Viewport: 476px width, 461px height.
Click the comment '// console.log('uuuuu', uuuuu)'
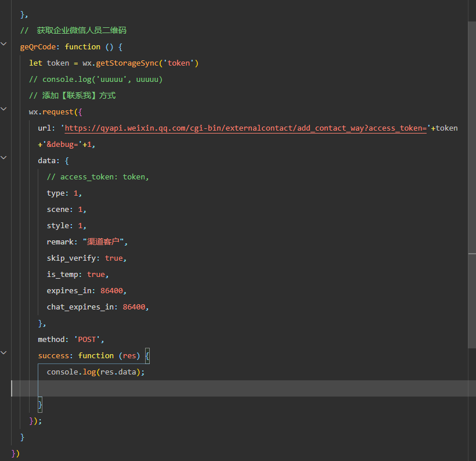click(96, 80)
